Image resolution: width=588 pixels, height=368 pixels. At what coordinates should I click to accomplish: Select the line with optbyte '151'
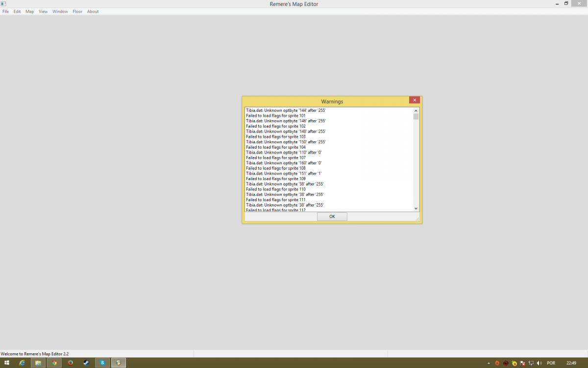(284, 174)
